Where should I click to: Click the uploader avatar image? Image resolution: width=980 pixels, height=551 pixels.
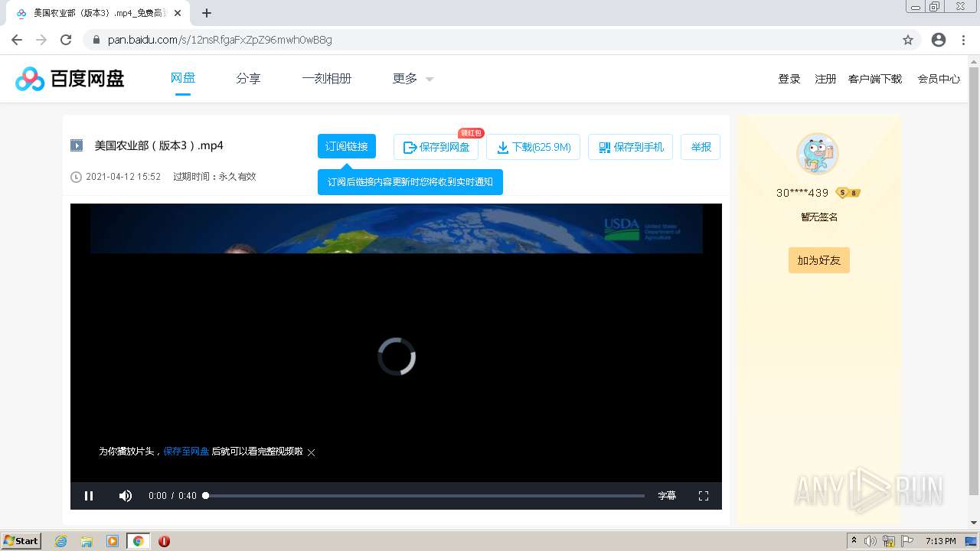point(818,154)
